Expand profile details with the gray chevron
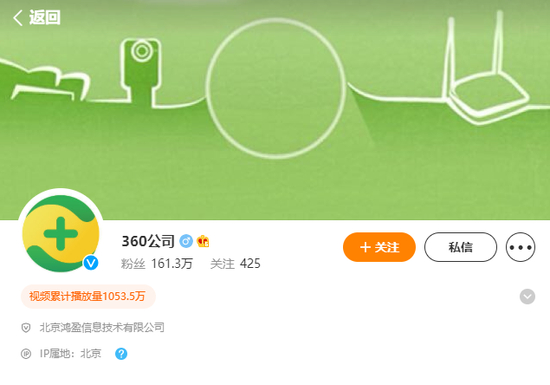The height and width of the screenshot is (385, 550). pyautogui.click(x=527, y=297)
